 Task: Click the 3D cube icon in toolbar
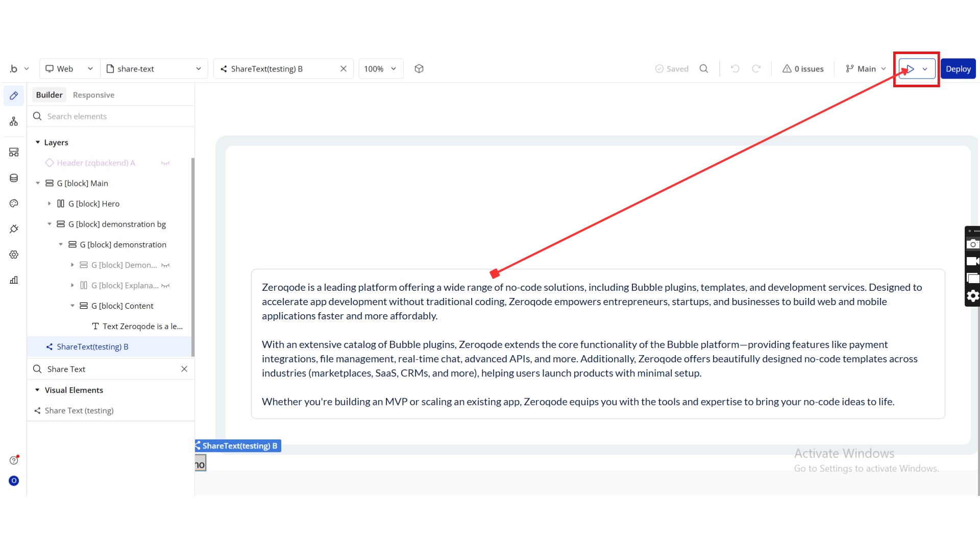click(419, 69)
